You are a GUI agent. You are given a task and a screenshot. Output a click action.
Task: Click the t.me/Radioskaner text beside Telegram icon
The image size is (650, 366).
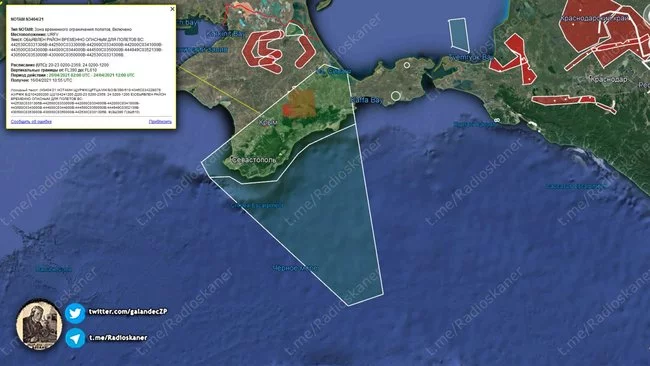coord(118,338)
